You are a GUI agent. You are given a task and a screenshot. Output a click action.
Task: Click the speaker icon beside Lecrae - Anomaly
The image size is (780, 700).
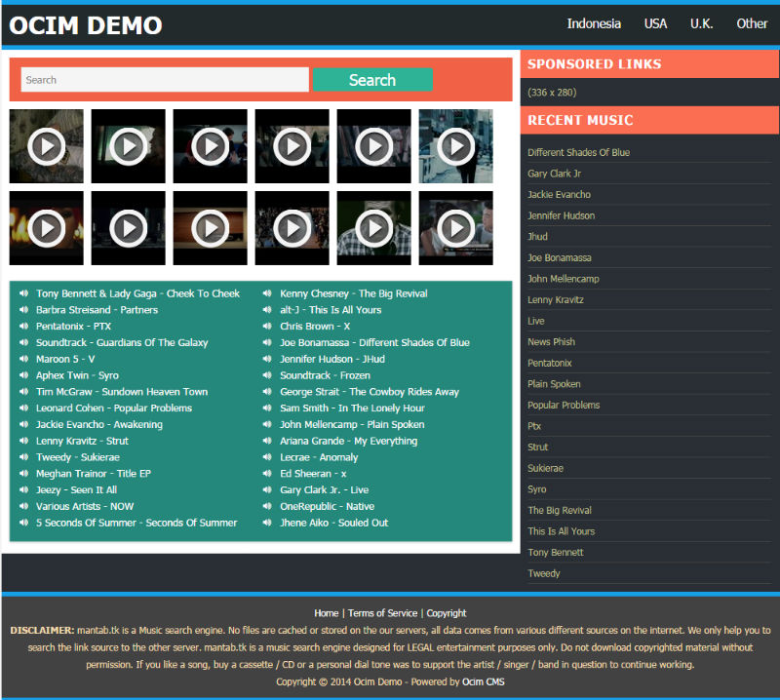pyautogui.click(x=267, y=457)
